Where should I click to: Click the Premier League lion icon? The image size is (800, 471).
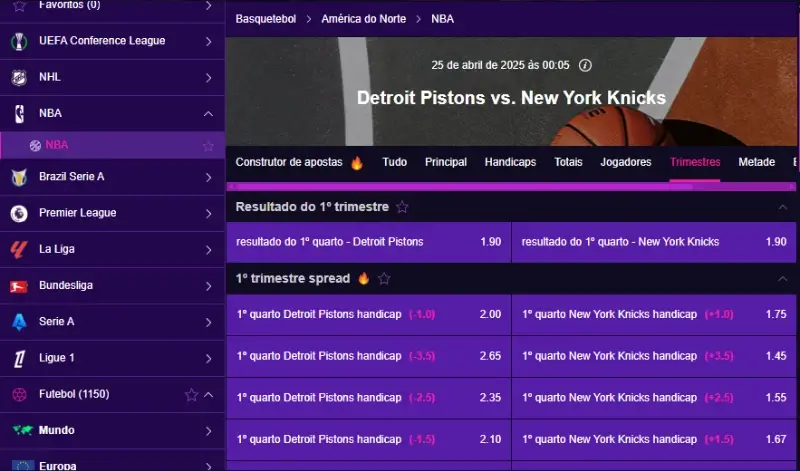[x=19, y=213]
